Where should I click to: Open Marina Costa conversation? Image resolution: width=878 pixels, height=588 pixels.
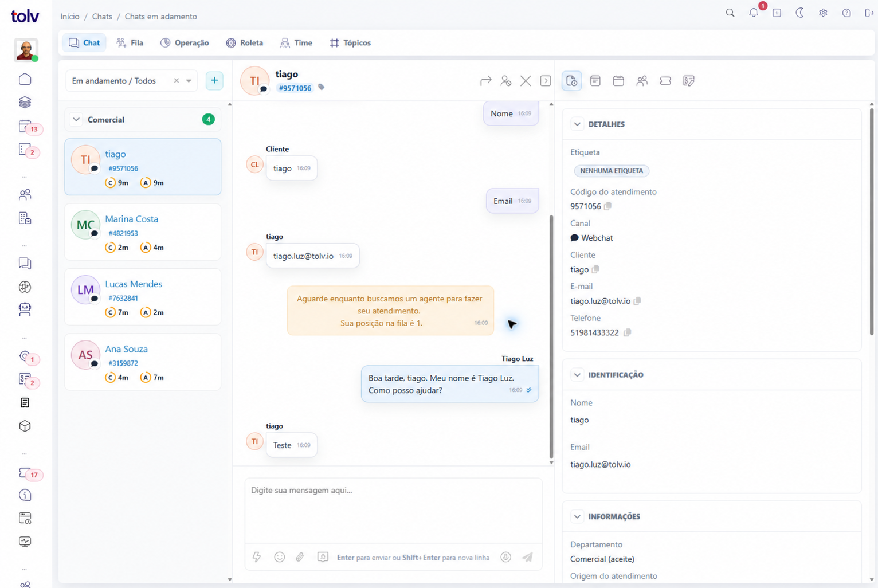[x=143, y=232]
